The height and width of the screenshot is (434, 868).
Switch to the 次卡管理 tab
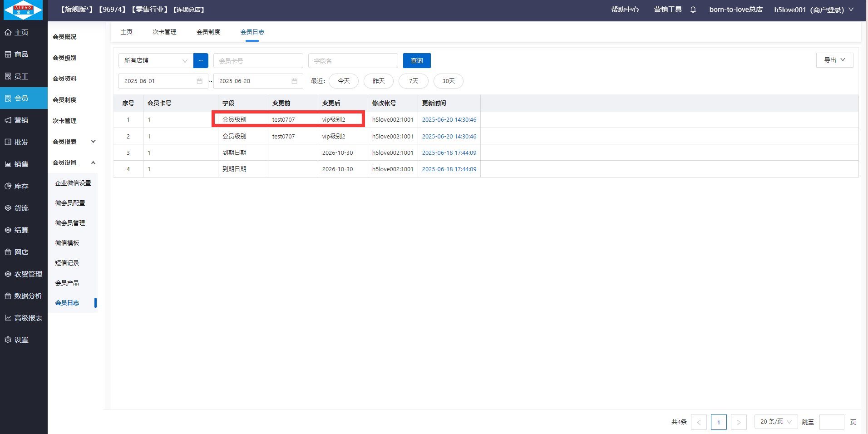coord(164,32)
